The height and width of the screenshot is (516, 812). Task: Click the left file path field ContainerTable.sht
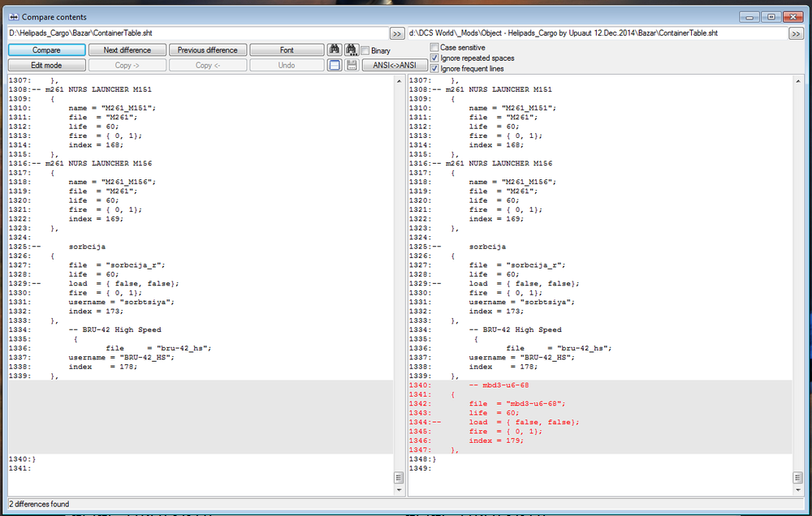(198, 33)
